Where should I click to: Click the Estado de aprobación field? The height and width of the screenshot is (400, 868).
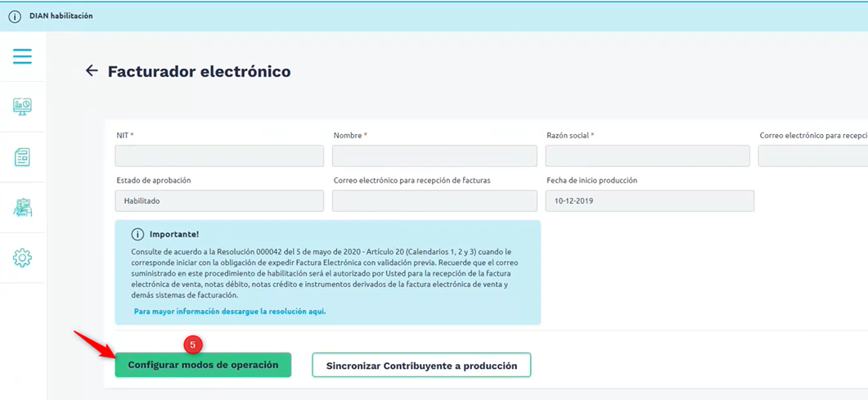coord(219,201)
